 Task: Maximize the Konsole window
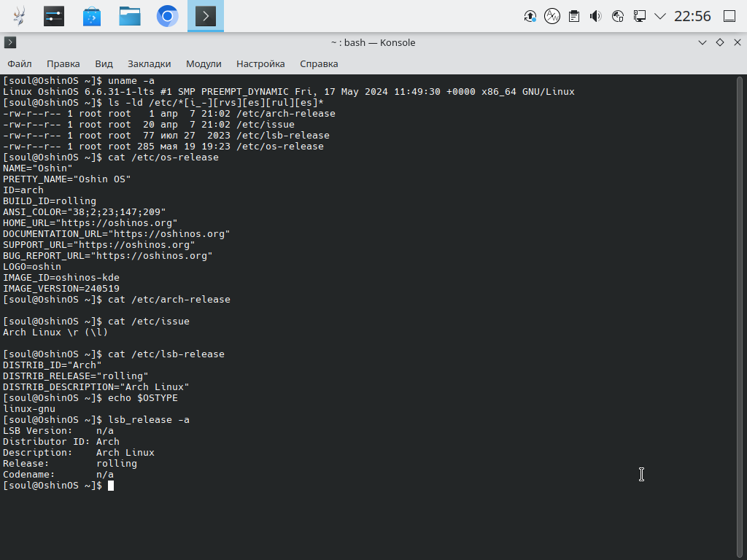point(720,42)
